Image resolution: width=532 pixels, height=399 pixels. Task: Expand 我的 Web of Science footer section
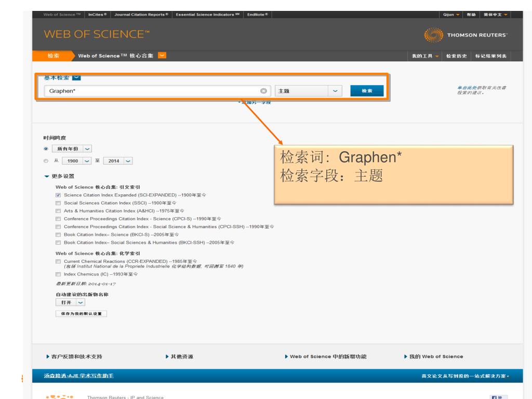[x=434, y=356]
